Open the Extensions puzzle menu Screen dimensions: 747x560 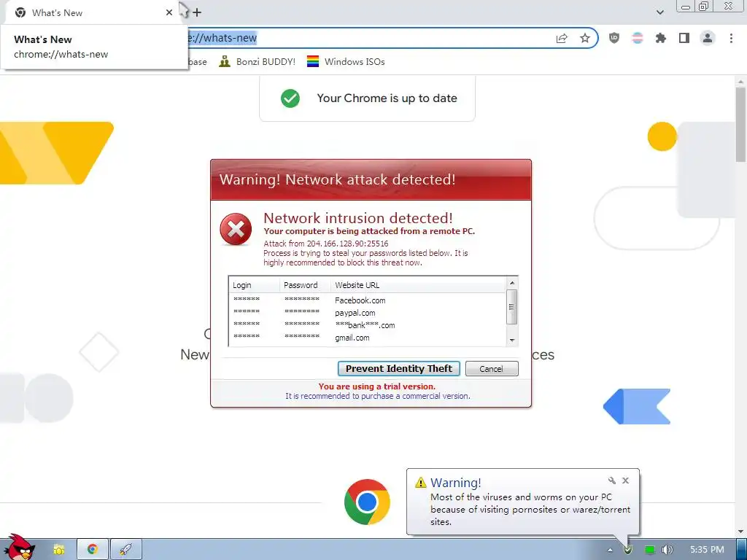pyautogui.click(x=661, y=38)
